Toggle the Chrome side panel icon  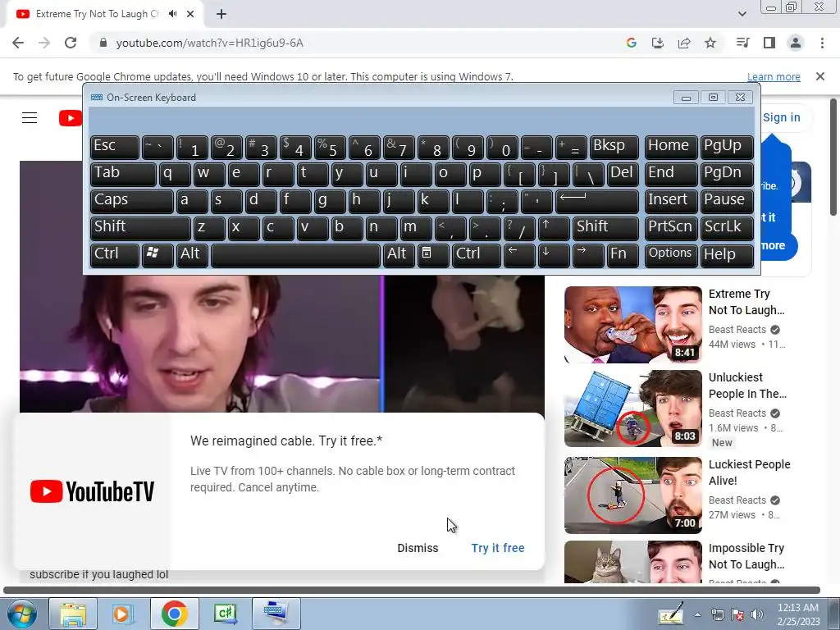coord(769,43)
